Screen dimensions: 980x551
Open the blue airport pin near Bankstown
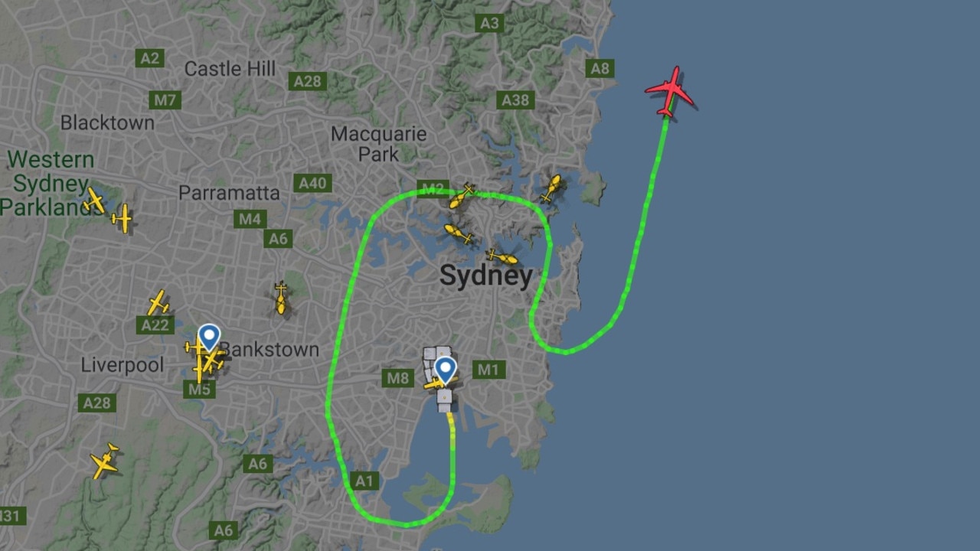click(x=209, y=337)
